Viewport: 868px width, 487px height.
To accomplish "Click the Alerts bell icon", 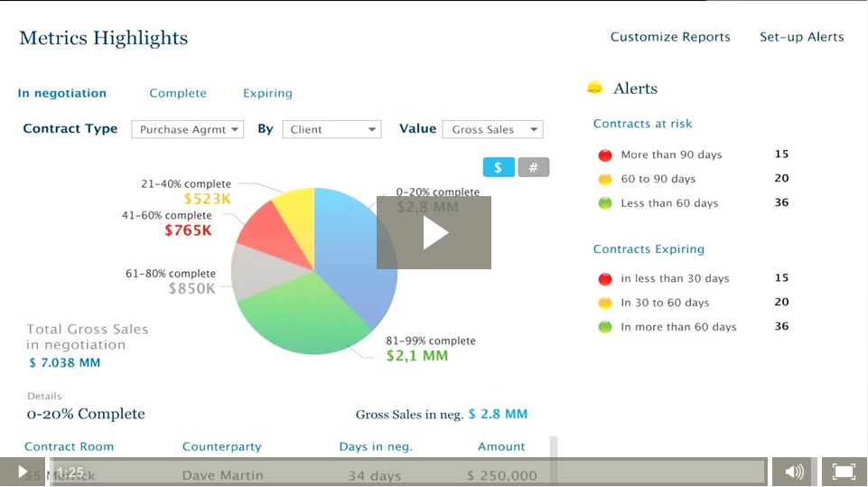I will coord(594,88).
